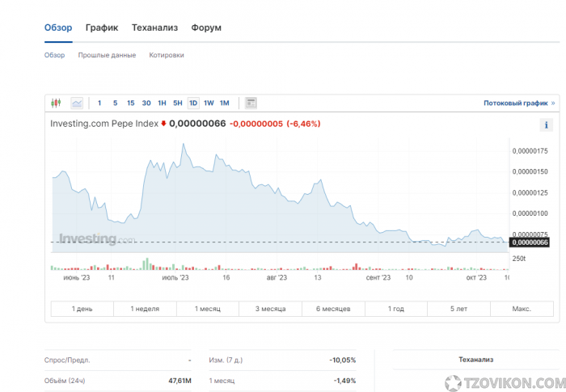Show the 1 год range
The image size is (566, 392).
396,309
